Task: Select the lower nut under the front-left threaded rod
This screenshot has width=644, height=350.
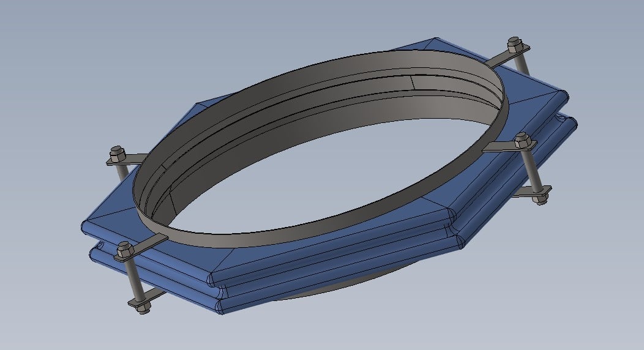Action: point(143,308)
